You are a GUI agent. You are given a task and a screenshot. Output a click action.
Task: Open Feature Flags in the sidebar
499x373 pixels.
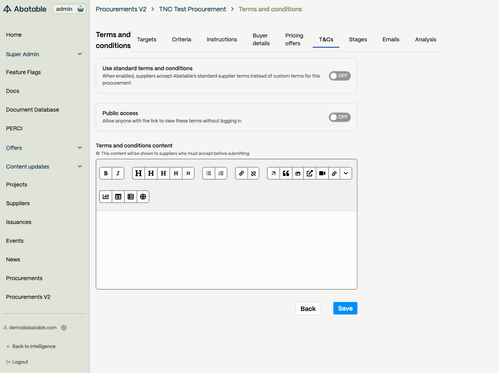click(x=23, y=72)
